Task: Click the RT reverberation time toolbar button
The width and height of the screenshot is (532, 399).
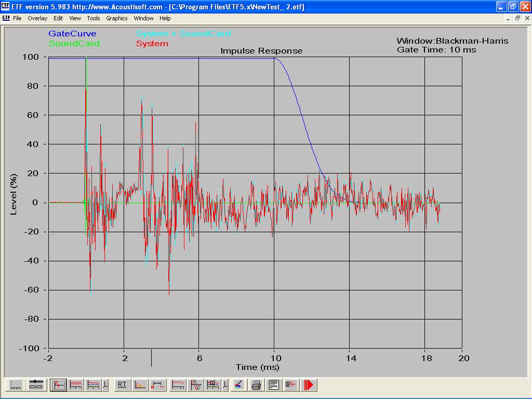Action: click(x=122, y=385)
